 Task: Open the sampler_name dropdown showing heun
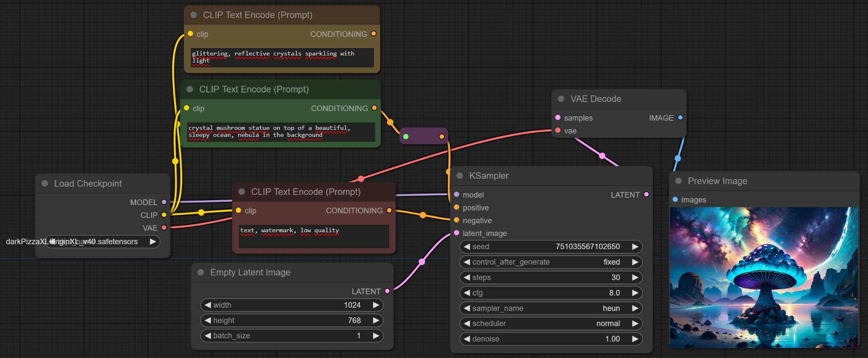pos(550,308)
